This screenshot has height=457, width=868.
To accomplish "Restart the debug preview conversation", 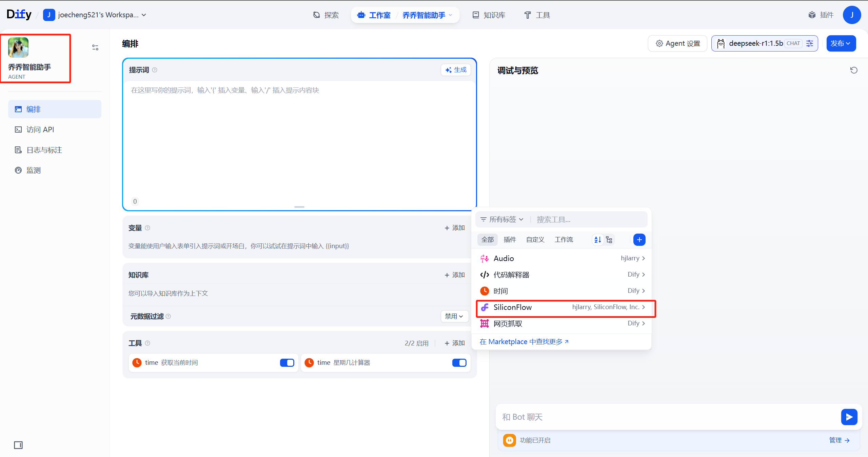I will click(x=854, y=70).
